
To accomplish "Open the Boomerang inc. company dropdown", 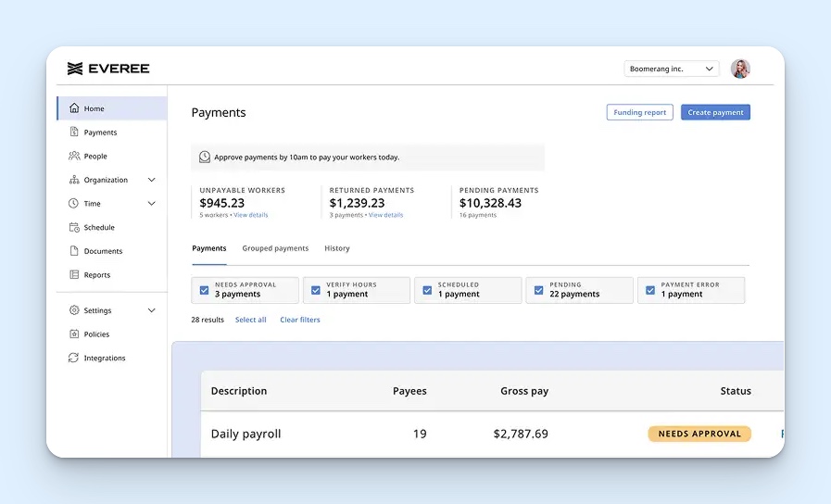I will click(x=672, y=69).
